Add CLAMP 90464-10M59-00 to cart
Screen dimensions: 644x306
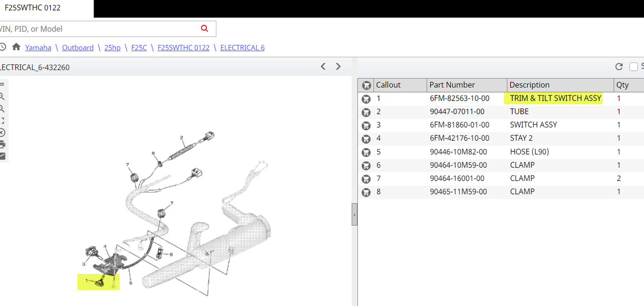pos(366,165)
